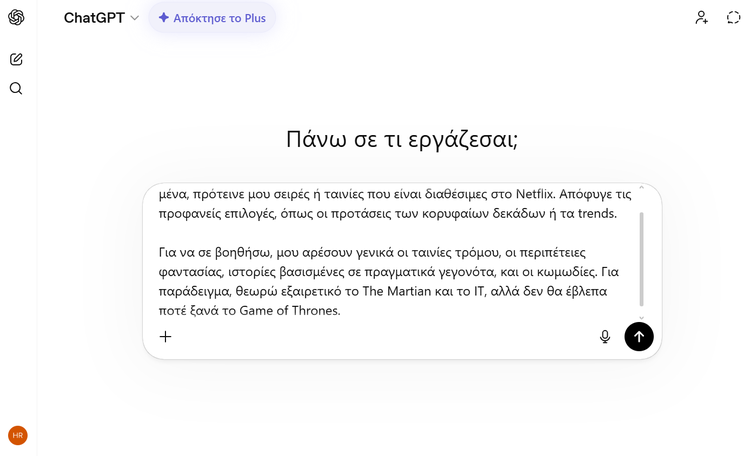The height and width of the screenshot is (456, 750).
Task: Click the add person invite icon
Action: 702,17
